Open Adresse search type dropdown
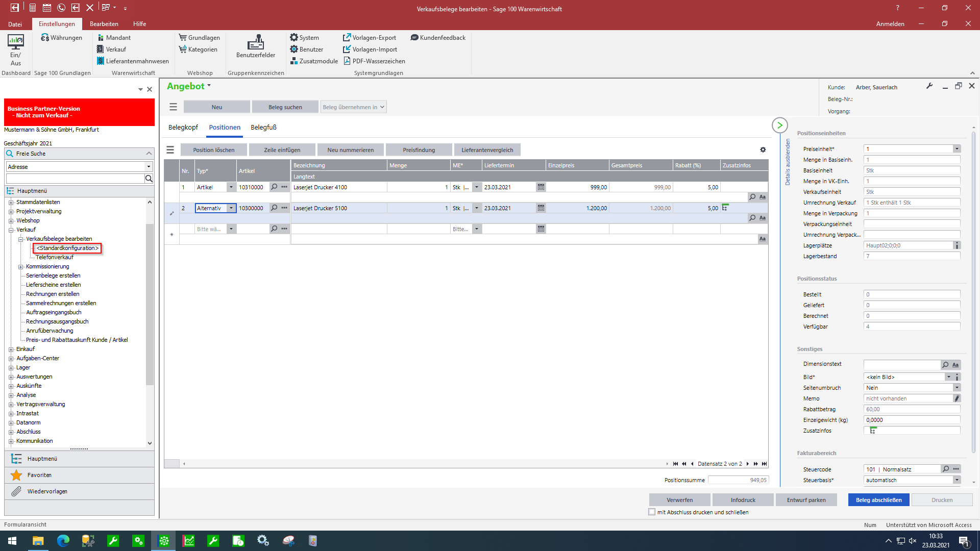 tap(149, 167)
